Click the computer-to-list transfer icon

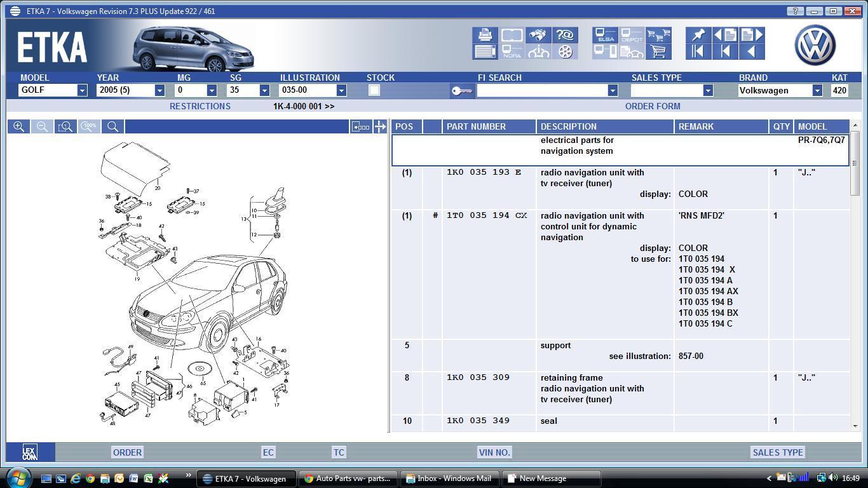605,52
